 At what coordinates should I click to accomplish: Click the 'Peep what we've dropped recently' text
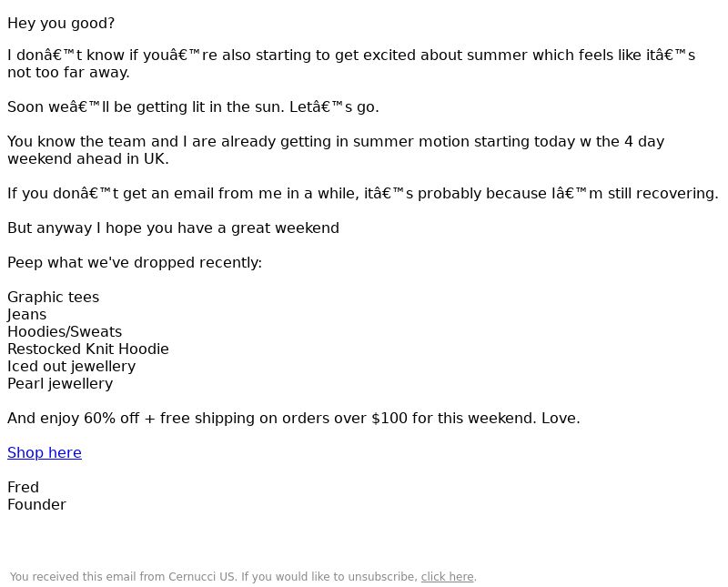tap(135, 262)
